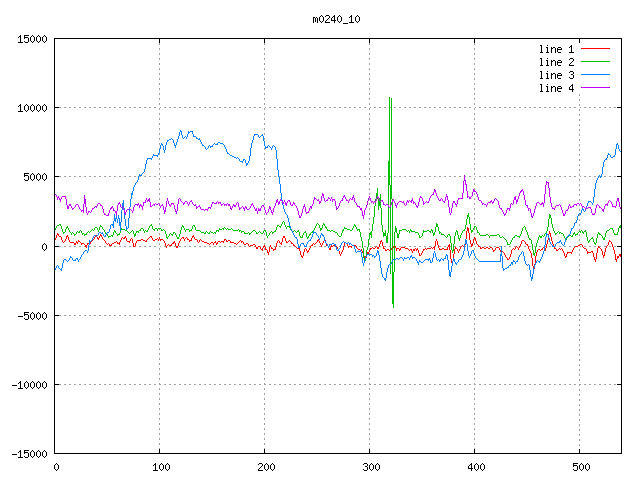Select the "line 4" legend label
The width and height of the screenshot is (640, 480).
[x=557, y=88]
